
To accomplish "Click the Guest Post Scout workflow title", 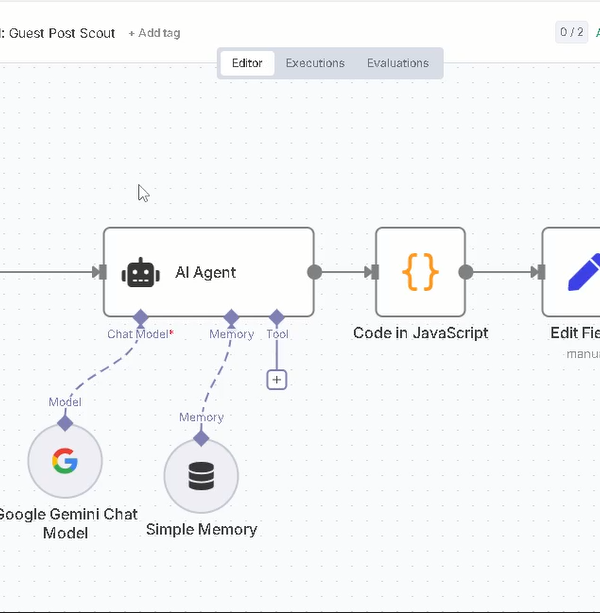I will click(58, 33).
